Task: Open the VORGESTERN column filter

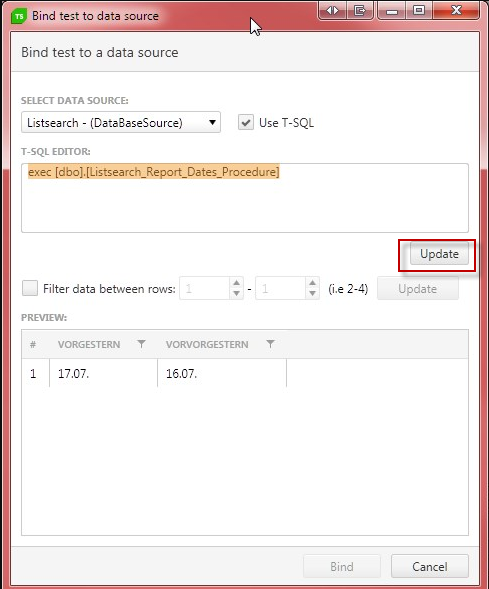Action: pos(141,344)
